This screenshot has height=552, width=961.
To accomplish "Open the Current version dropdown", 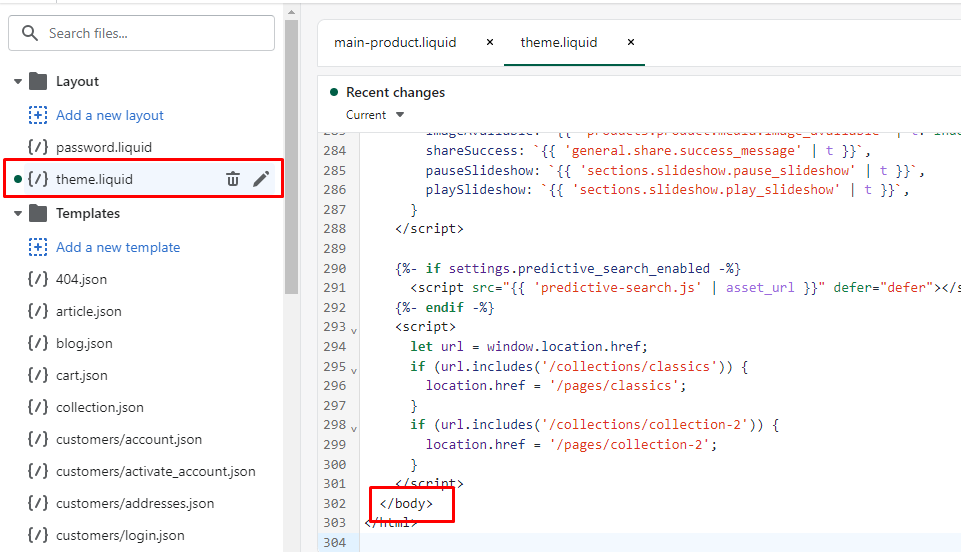I will point(375,115).
